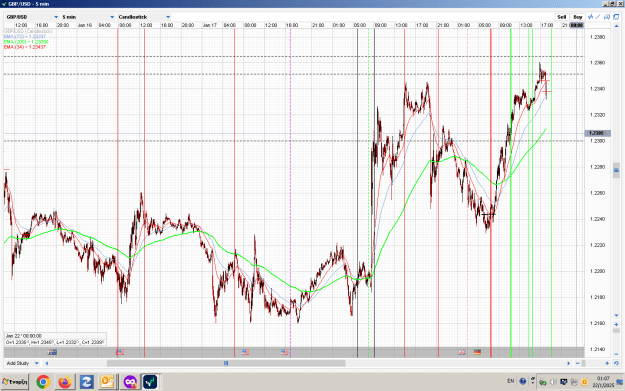This screenshot has width=625, height=391.
Task: Click the scroll-left arrow under the chart
Action: click(47, 363)
